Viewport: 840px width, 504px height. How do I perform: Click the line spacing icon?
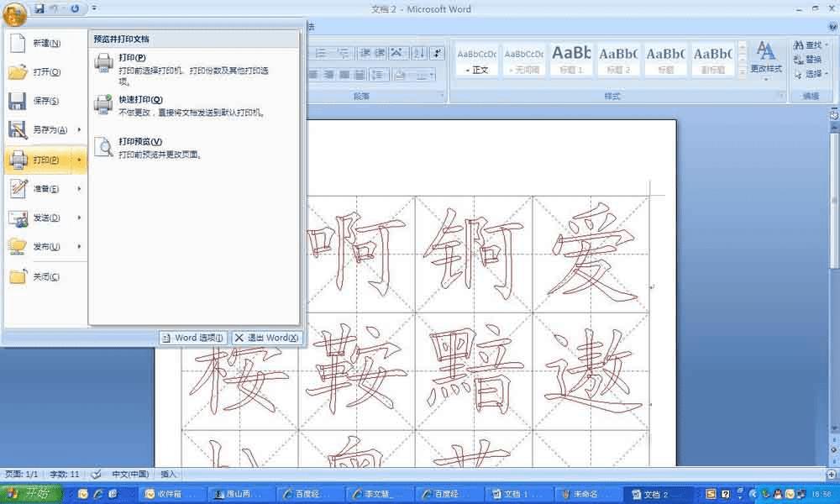[x=380, y=75]
